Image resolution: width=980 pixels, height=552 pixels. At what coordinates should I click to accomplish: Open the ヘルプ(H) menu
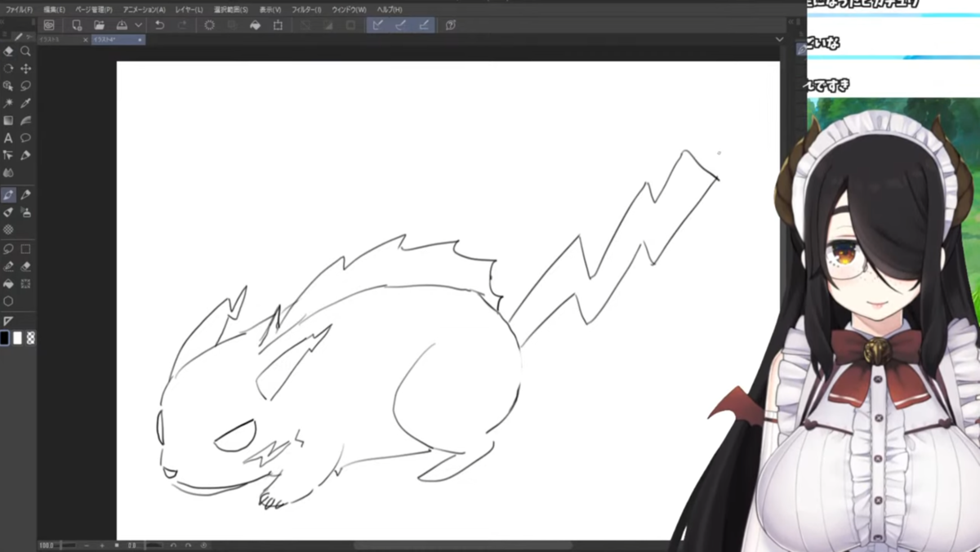pos(389,9)
